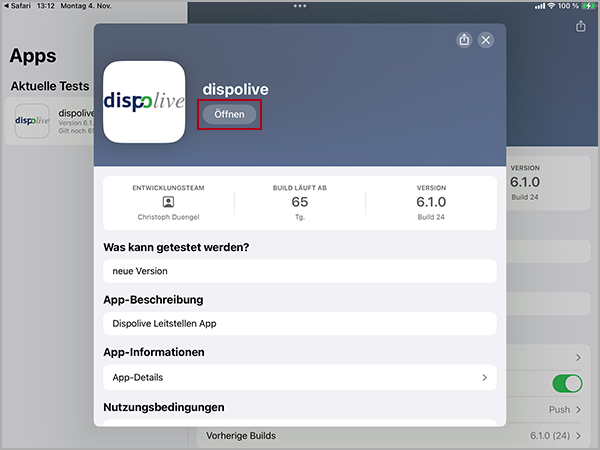This screenshot has height=450, width=600.
Task: Select dispolive in the Aktuelle Tests list
Action: point(50,121)
